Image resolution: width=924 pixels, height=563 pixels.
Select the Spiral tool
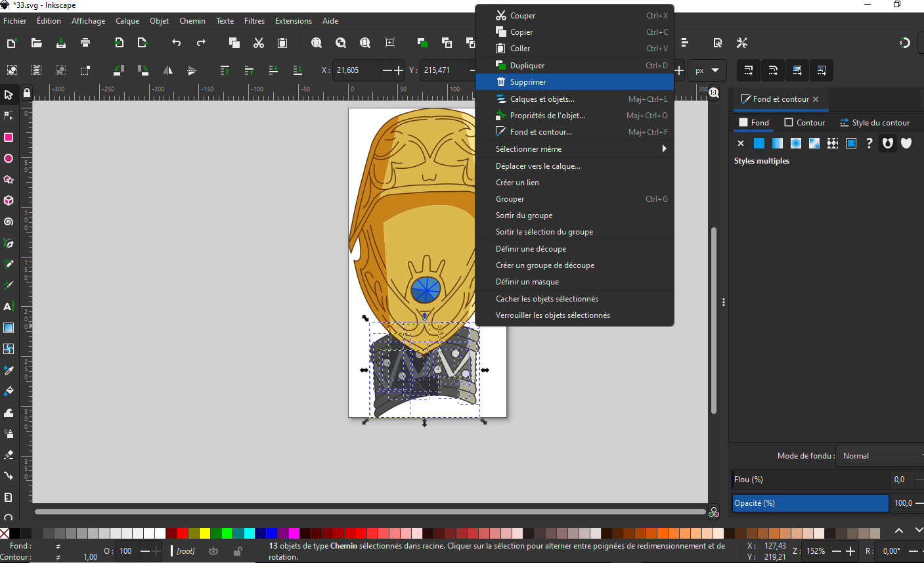click(x=9, y=222)
